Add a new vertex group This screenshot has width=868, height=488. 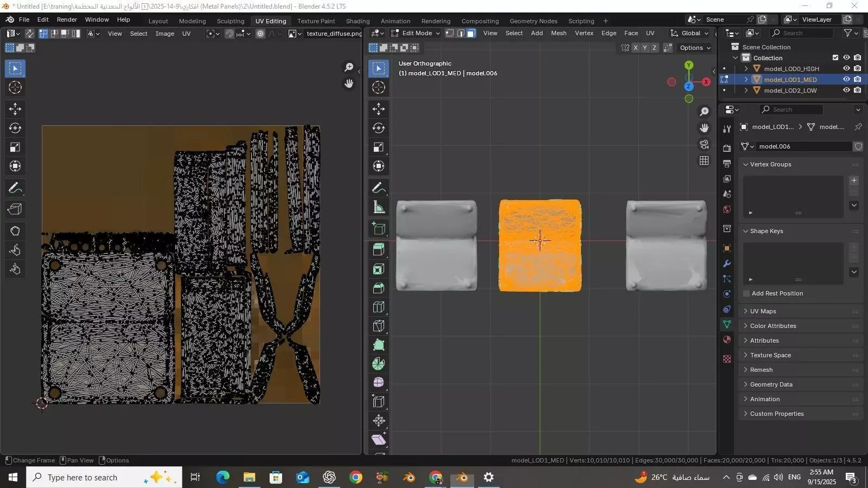click(854, 181)
